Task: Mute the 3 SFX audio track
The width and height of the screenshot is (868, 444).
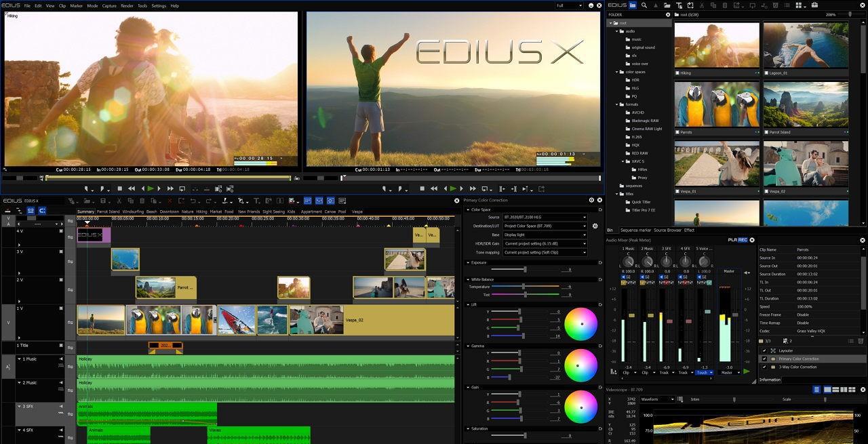Action: 61,406
